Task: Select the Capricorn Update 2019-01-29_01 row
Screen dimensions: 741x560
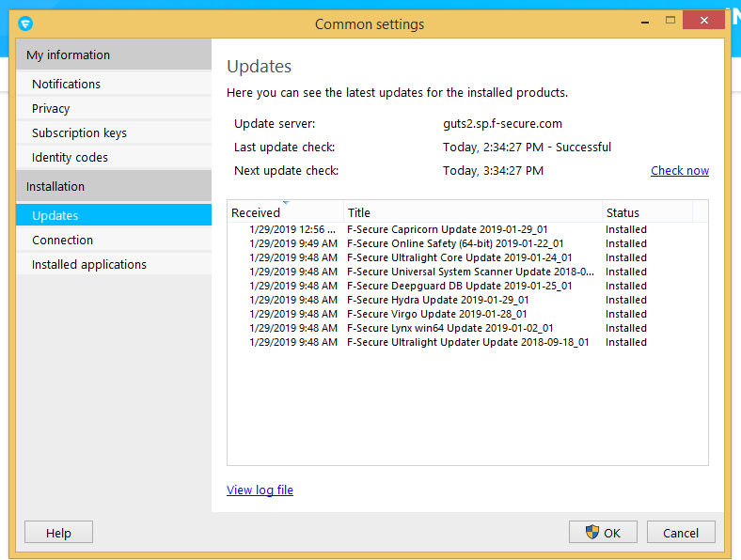Action: pos(447,229)
